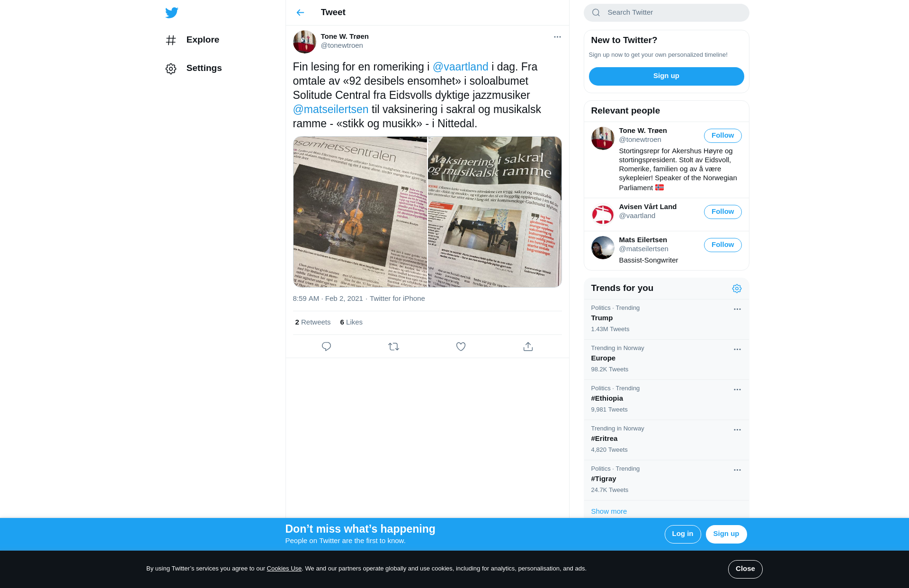This screenshot has height=588, width=909.
Task: Open the Vaksinering newspaper photo
Action: [495, 212]
